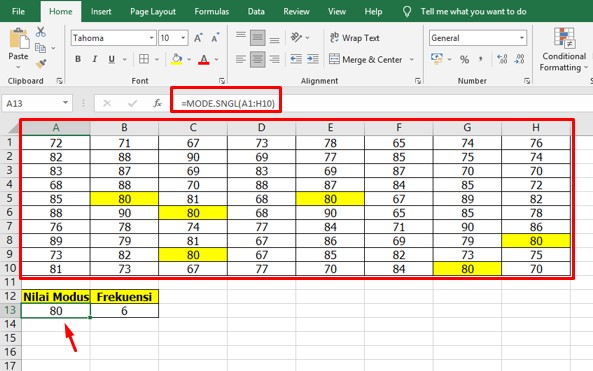Click the formula bar showing MODE.SNGL
Screen dimensions: 593x371
coord(382,103)
